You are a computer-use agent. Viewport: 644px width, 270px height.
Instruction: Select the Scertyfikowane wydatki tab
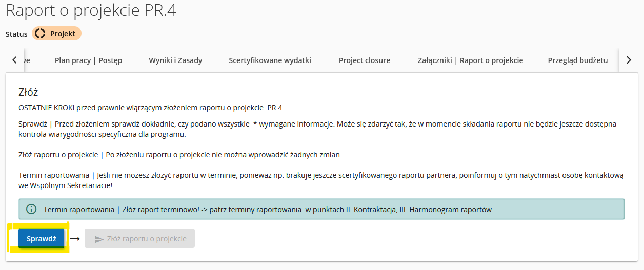(x=270, y=60)
